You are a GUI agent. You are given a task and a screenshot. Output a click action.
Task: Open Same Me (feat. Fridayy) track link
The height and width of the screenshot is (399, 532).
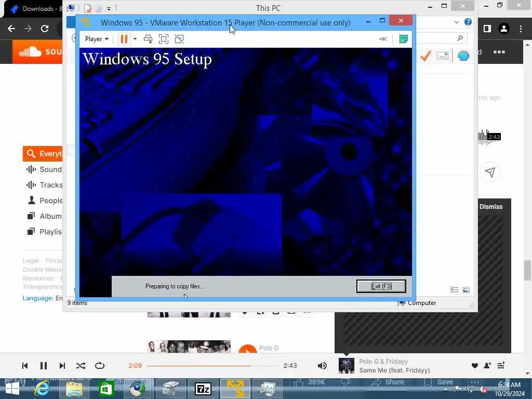(394, 370)
